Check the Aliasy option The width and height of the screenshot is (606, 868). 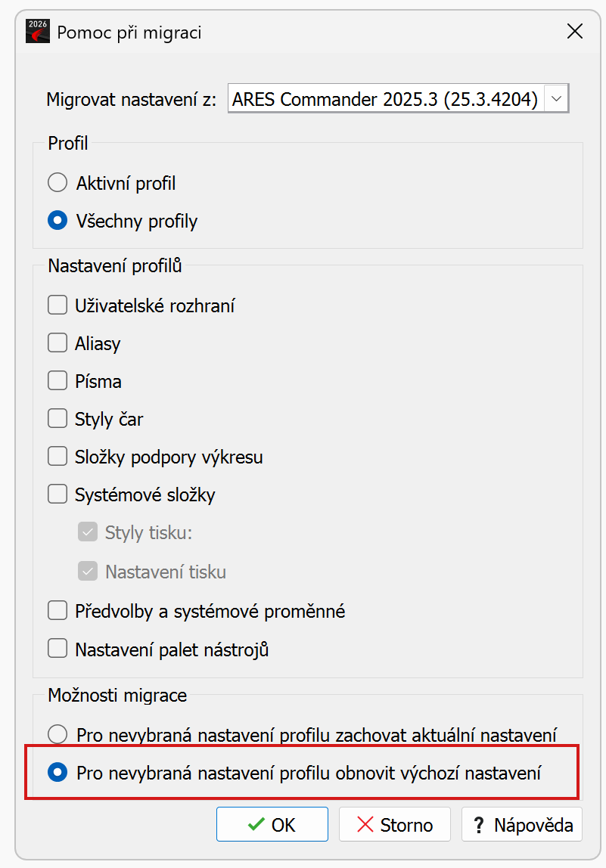pyautogui.click(x=57, y=343)
